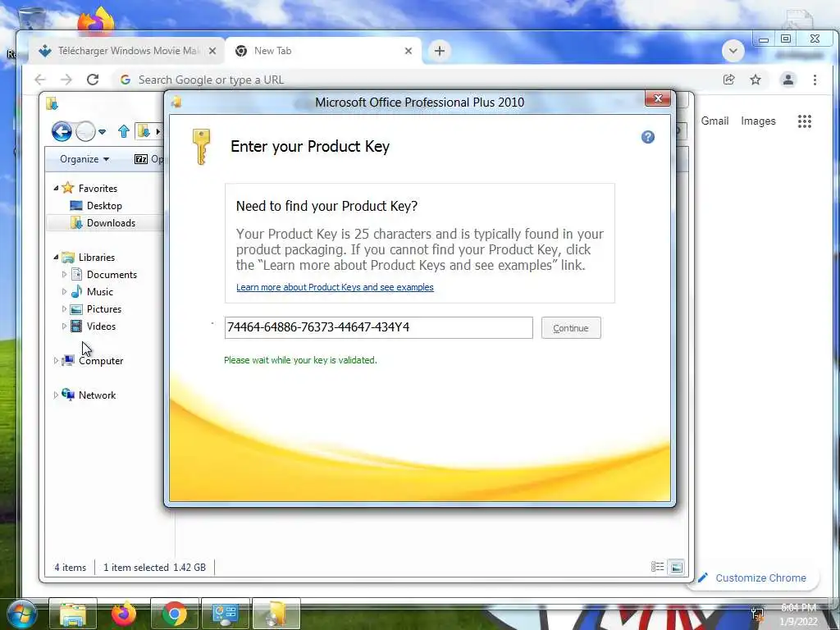This screenshot has height=630, width=840.
Task: Click the share page icon in Chrome
Action: (x=728, y=80)
